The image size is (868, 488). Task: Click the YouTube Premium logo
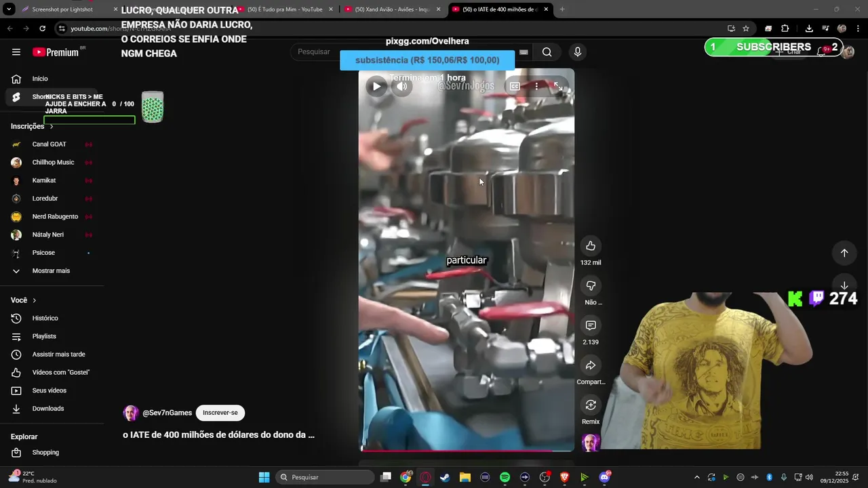56,52
